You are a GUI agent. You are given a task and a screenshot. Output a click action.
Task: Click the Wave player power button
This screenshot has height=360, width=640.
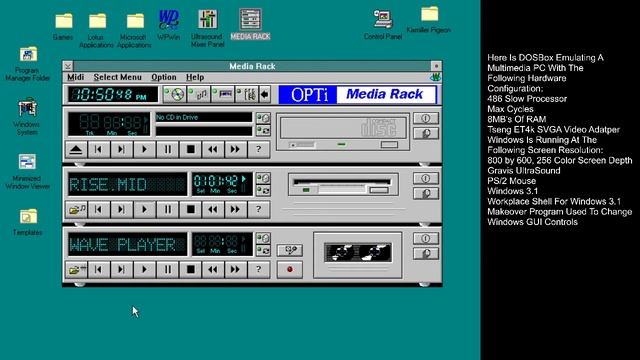(426, 238)
